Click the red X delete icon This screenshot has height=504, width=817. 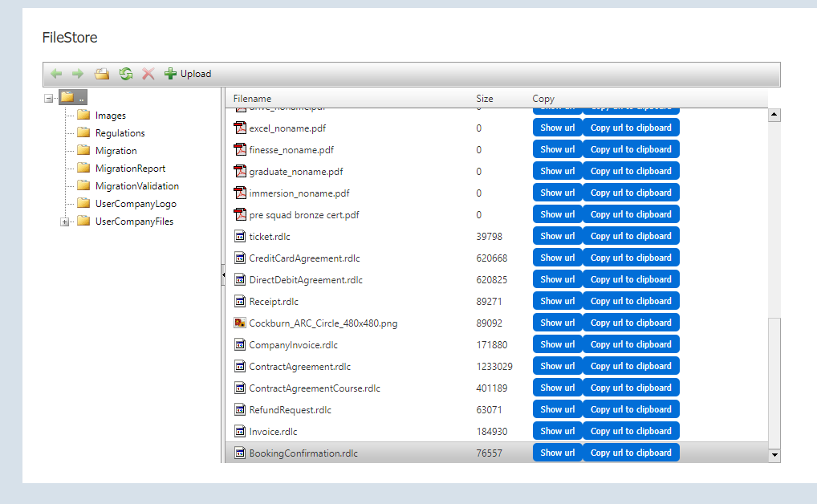(x=148, y=74)
